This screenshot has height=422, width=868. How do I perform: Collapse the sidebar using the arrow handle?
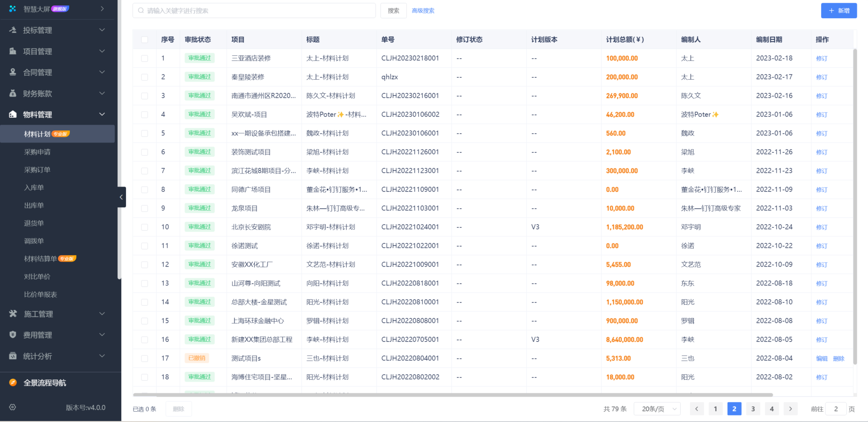click(121, 197)
